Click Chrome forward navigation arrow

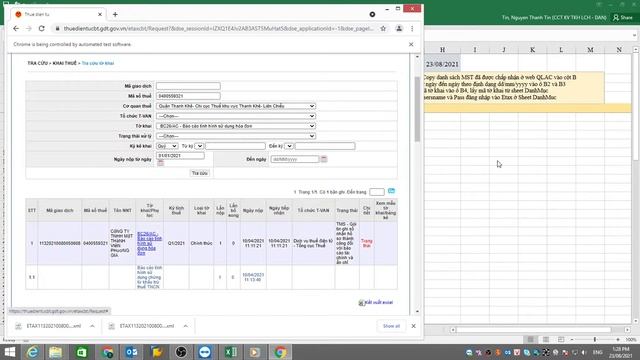pos(29,29)
